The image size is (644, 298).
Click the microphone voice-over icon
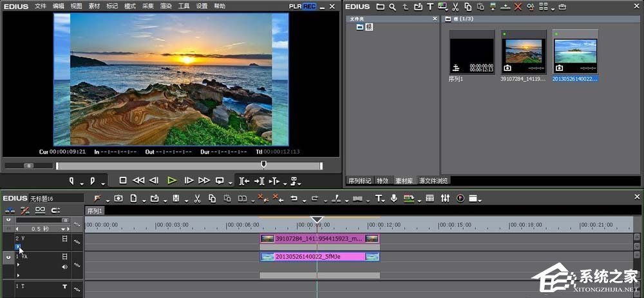click(393, 198)
